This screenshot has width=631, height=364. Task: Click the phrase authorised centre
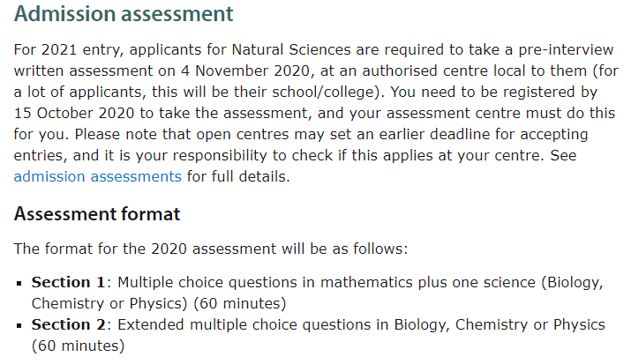pyautogui.click(x=425, y=71)
